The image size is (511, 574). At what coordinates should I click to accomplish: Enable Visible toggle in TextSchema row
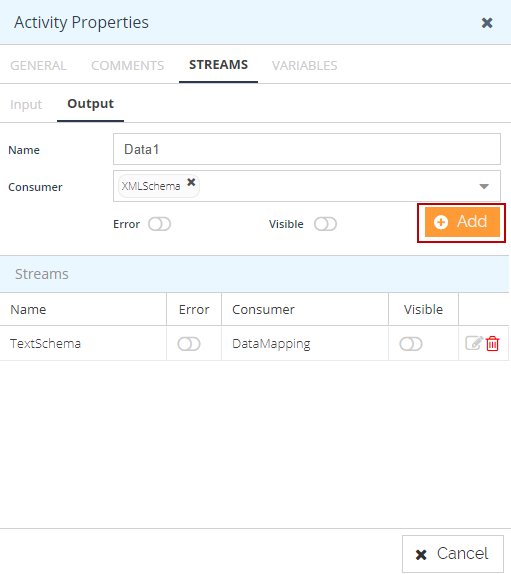[x=411, y=344]
